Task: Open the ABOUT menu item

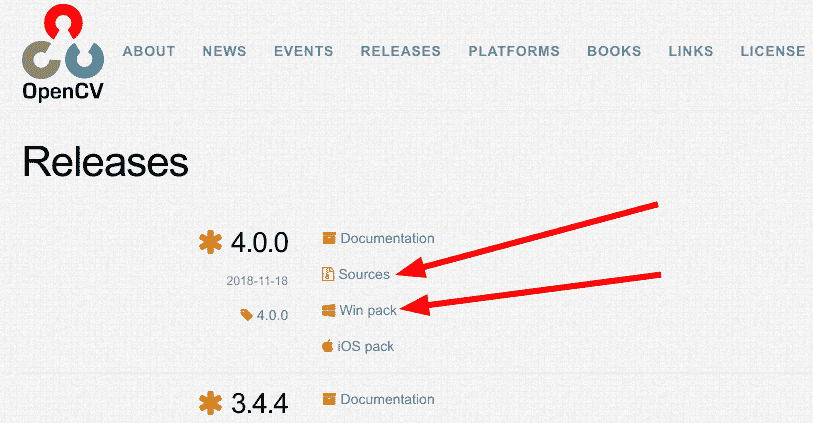Action: 149,51
